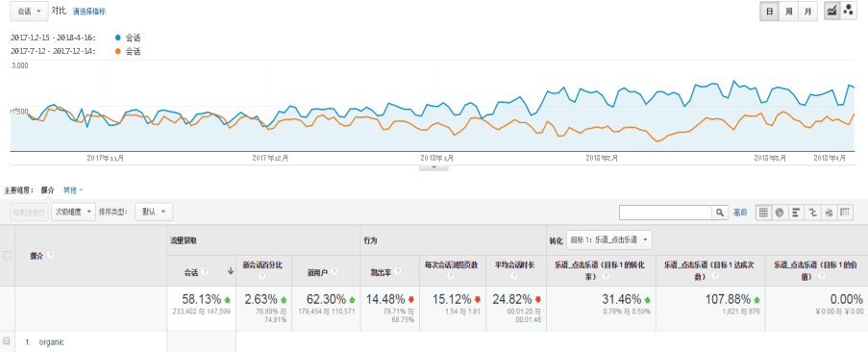
Task: Choose the performance bar view icon
Action: pos(796,212)
